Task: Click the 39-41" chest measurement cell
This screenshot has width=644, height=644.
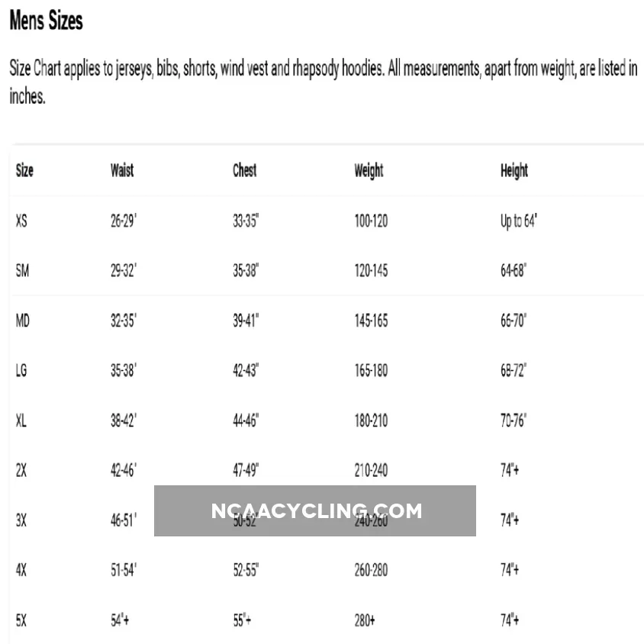Action: [246, 320]
